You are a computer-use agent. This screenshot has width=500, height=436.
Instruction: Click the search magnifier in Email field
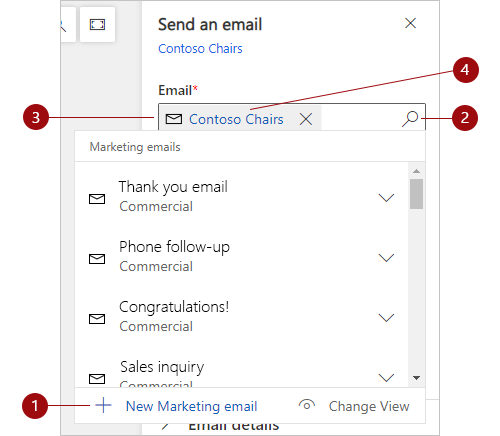(x=410, y=119)
